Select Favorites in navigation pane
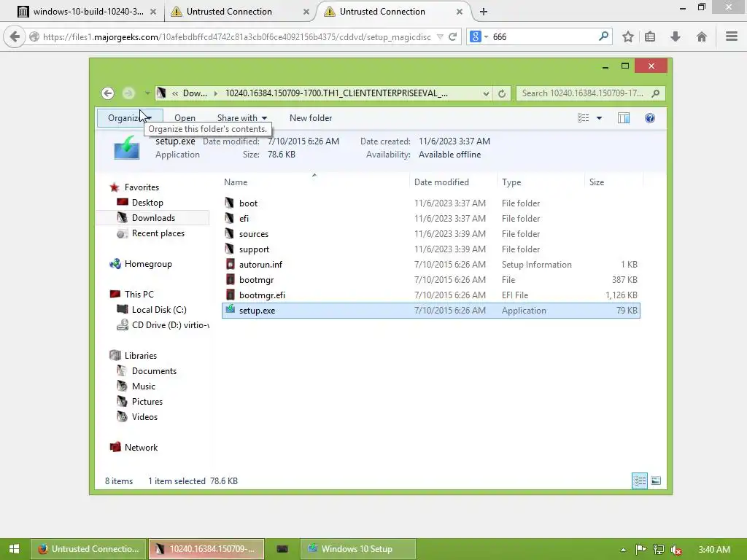The width and height of the screenshot is (747, 560). (x=142, y=187)
